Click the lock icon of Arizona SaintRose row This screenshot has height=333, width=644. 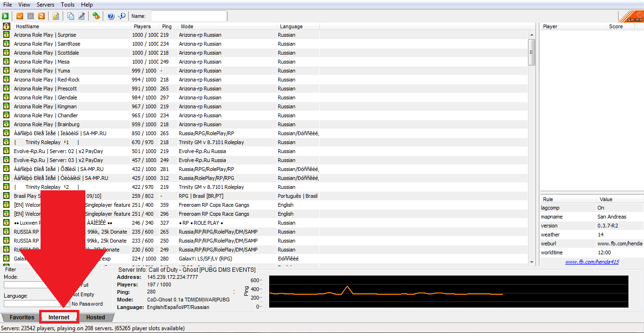pyautogui.click(x=6, y=44)
